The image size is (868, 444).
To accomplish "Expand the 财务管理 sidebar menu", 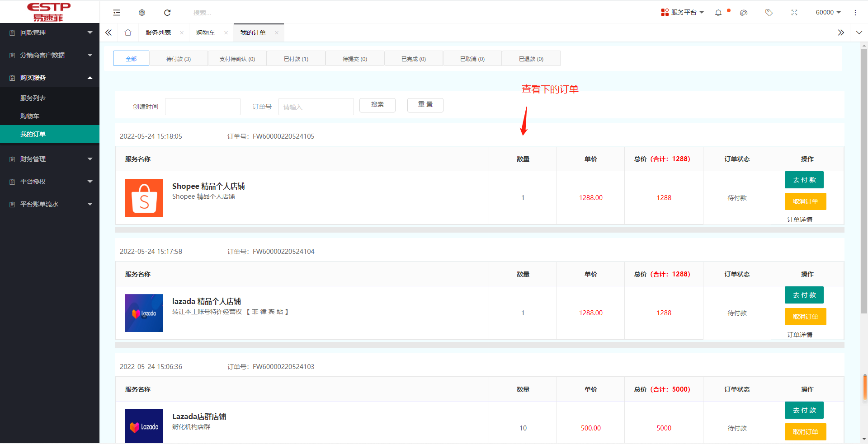I will point(50,159).
